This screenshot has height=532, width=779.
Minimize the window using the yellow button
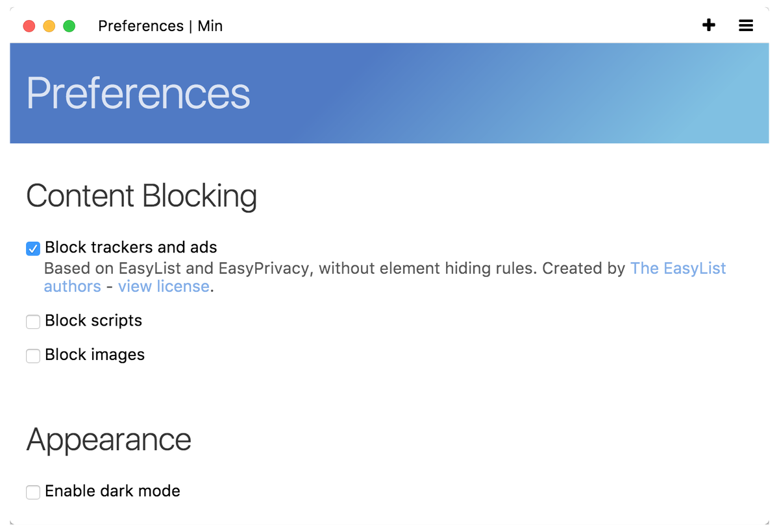[49, 26]
